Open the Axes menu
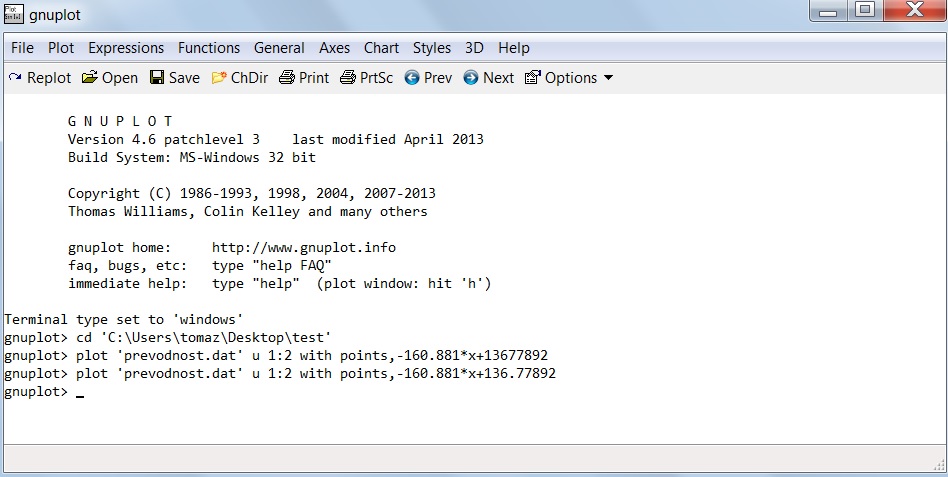Screen dimensions: 948x477 [x=334, y=48]
